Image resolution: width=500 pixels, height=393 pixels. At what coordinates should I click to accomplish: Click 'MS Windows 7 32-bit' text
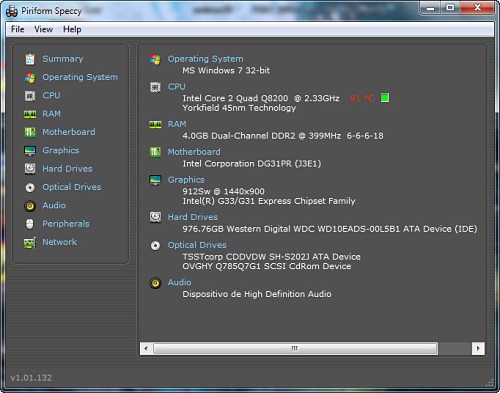pos(226,71)
